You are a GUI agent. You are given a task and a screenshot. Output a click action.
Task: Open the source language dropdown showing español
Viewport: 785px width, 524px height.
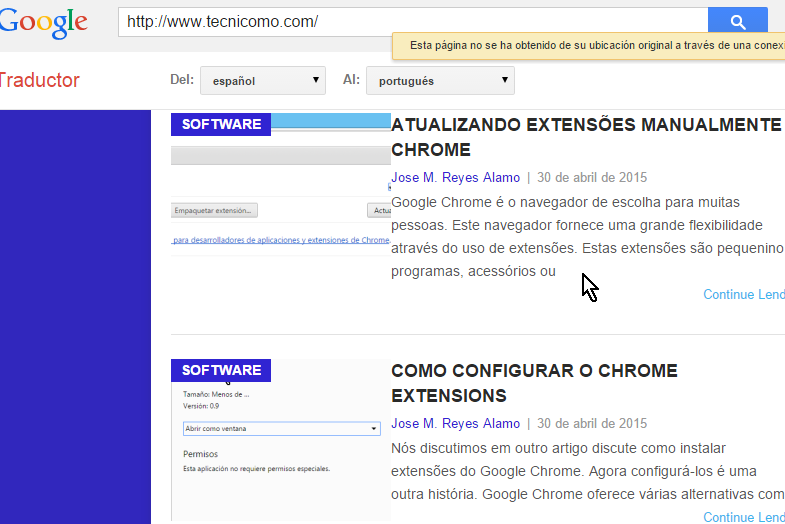pos(263,81)
